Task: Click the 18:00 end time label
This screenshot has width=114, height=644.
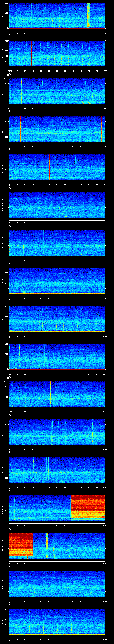Action: tap(105, 639)
